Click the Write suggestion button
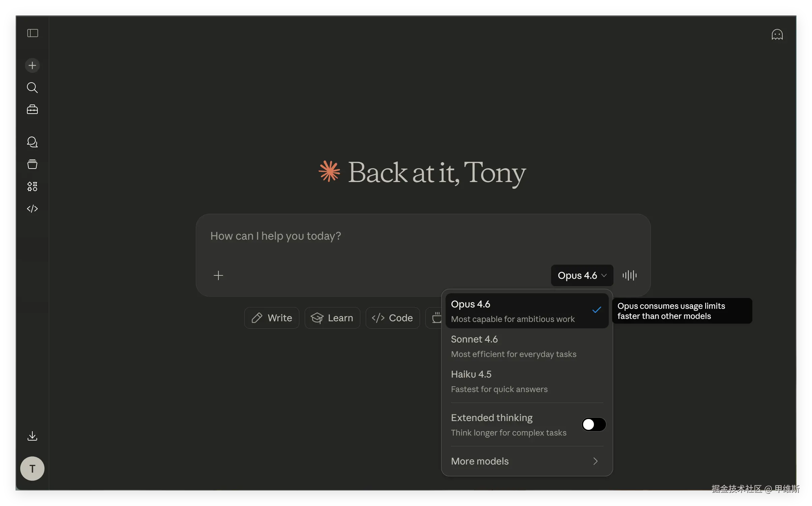The width and height of the screenshot is (812, 506). (272, 318)
